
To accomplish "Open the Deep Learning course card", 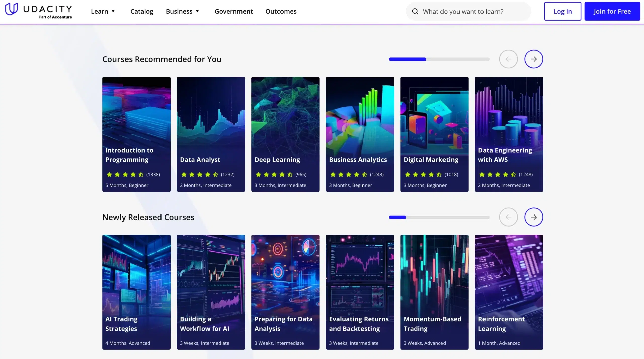I will click(x=285, y=134).
